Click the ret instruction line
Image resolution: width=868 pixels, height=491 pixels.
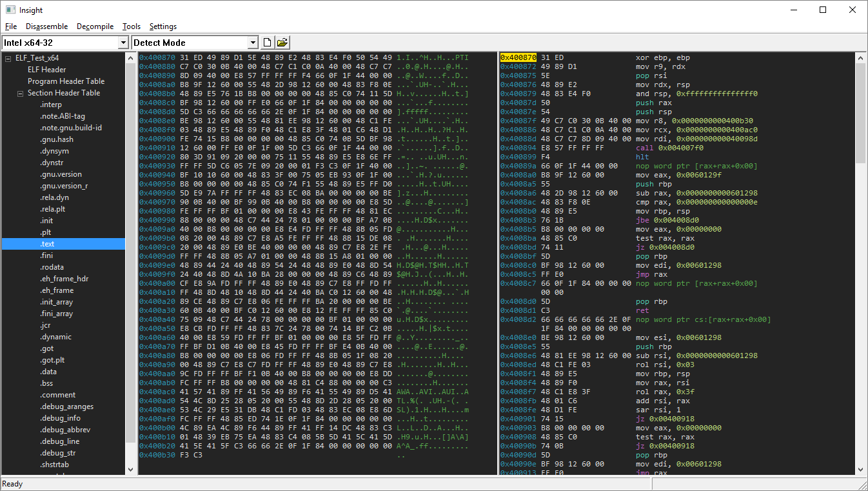[642, 310]
